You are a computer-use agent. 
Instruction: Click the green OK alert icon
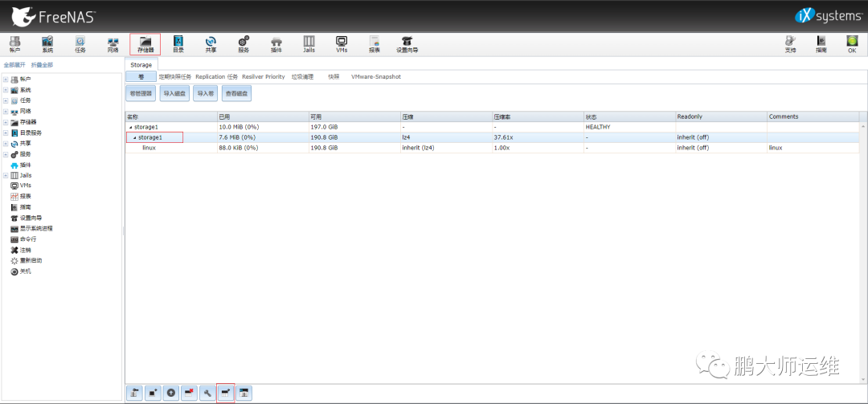click(851, 43)
